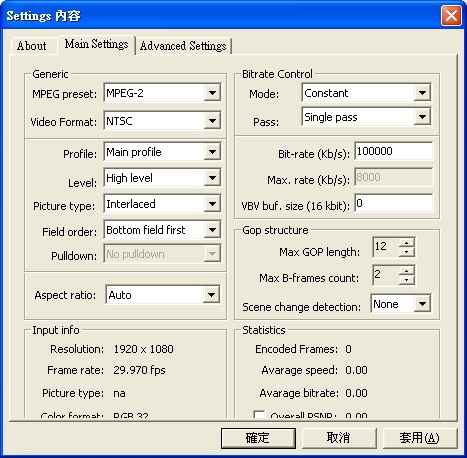Screen dimensions: 467x458
Task: Decrease Max GOP length with down arrow
Action: [x=407, y=252]
